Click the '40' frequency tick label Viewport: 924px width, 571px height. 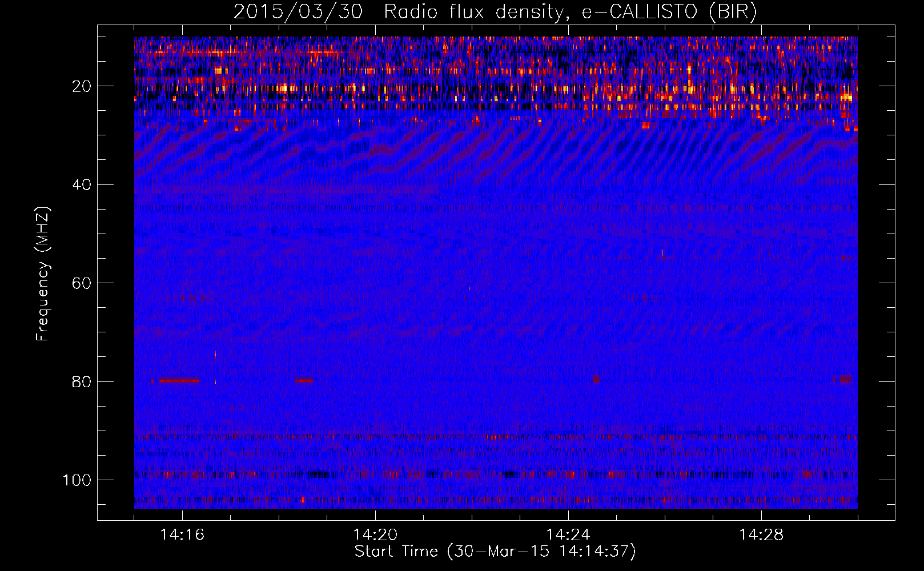(82, 185)
